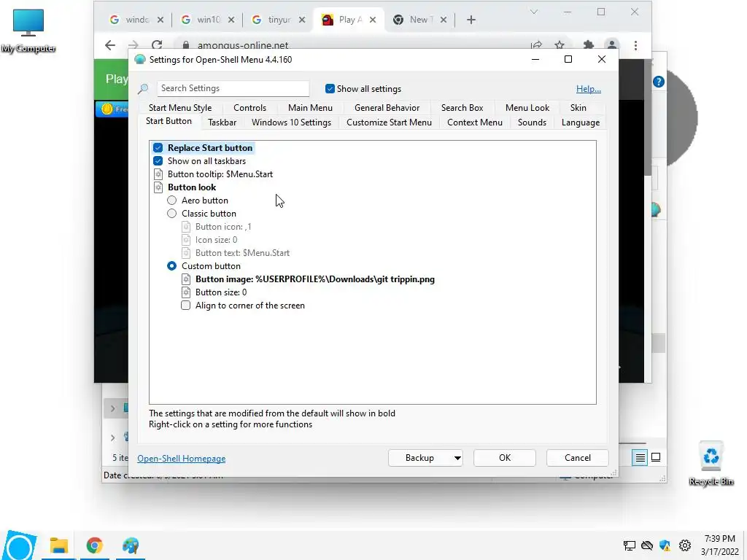747x560 pixels.
Task: Open Chrome profile avatar icon
Action: click(612, 45)
